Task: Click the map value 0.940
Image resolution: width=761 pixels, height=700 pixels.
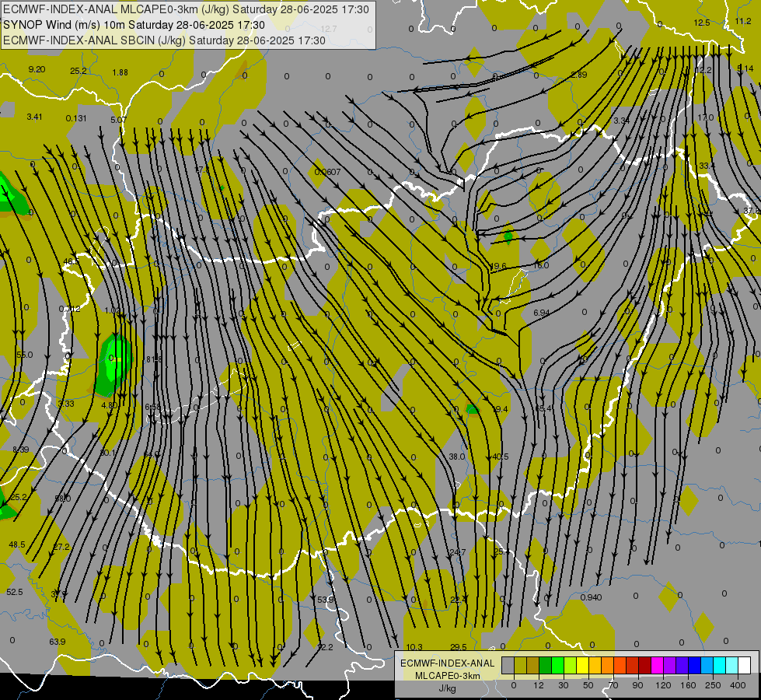Action: click(591, 597)
